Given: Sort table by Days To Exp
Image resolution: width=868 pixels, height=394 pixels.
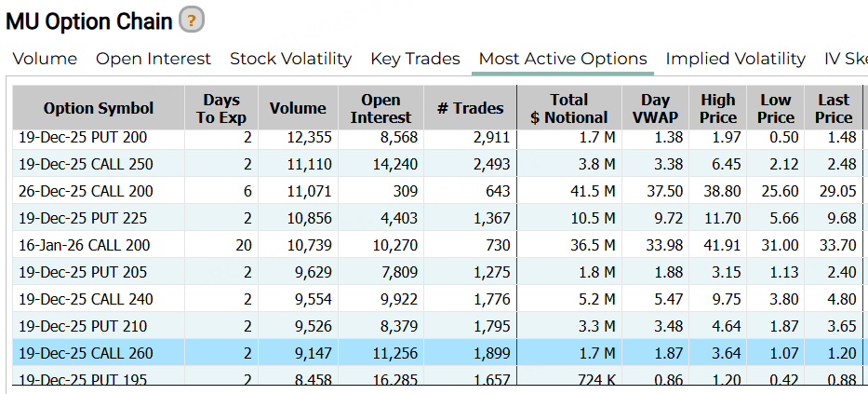Looking at the screenshot, I should coord(220,108).
